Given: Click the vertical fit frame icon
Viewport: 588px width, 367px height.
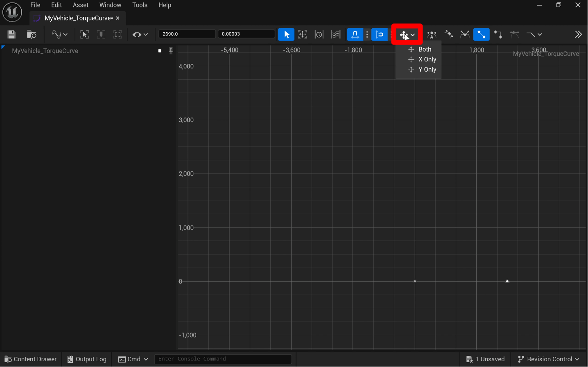Looking at the screenshot, I should point(101,34).
